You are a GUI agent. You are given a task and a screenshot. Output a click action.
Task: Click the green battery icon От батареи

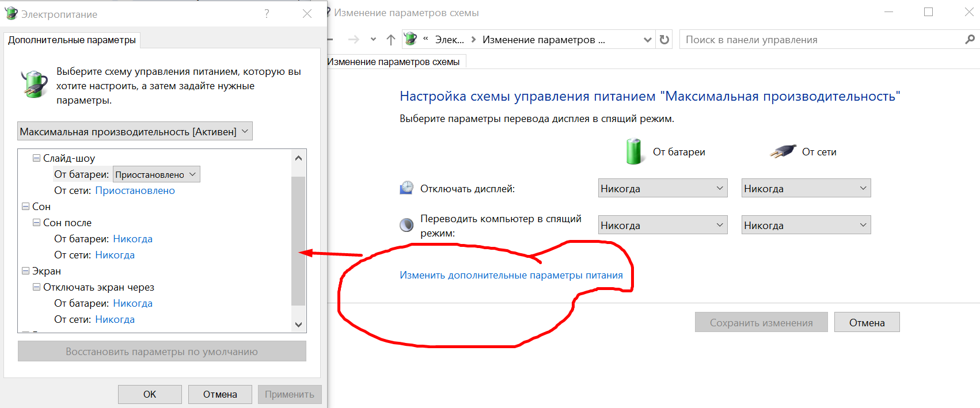pyautogui.click(x=634, y=151)
